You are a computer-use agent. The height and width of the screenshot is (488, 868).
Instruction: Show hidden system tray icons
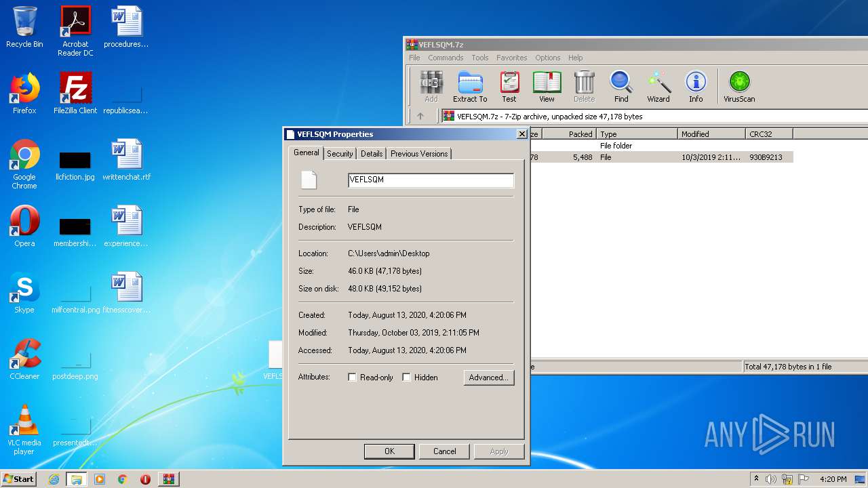coord(756,479)
